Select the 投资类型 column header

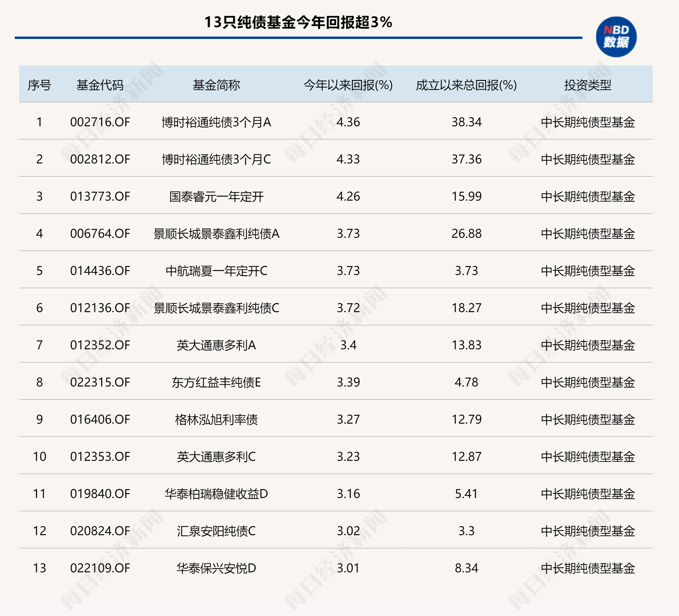tap(588, 85)
